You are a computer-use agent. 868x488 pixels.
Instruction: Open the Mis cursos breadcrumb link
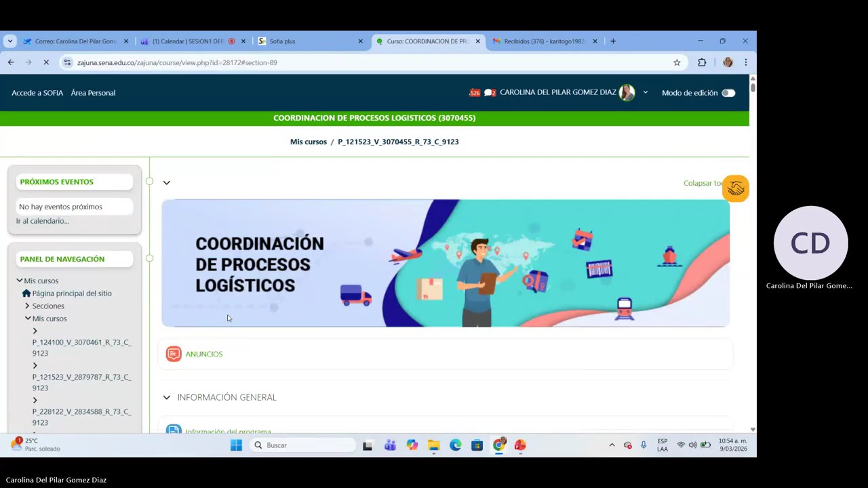(309, 142)
